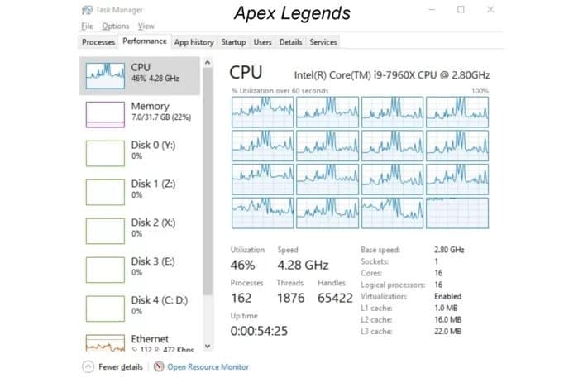Click the Task Manager app icon in title bar
This screenshot has height=378, width=588.
coord(87,10)
